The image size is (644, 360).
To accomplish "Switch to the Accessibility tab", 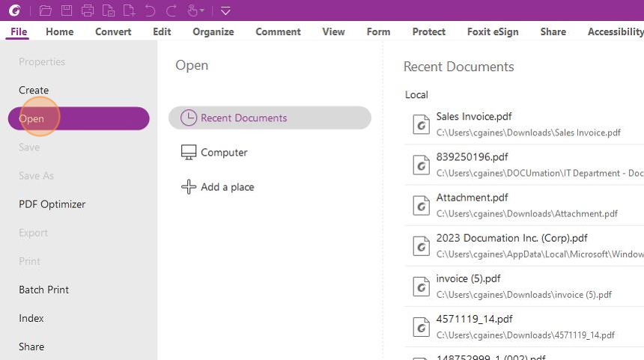I will (616, 31).
